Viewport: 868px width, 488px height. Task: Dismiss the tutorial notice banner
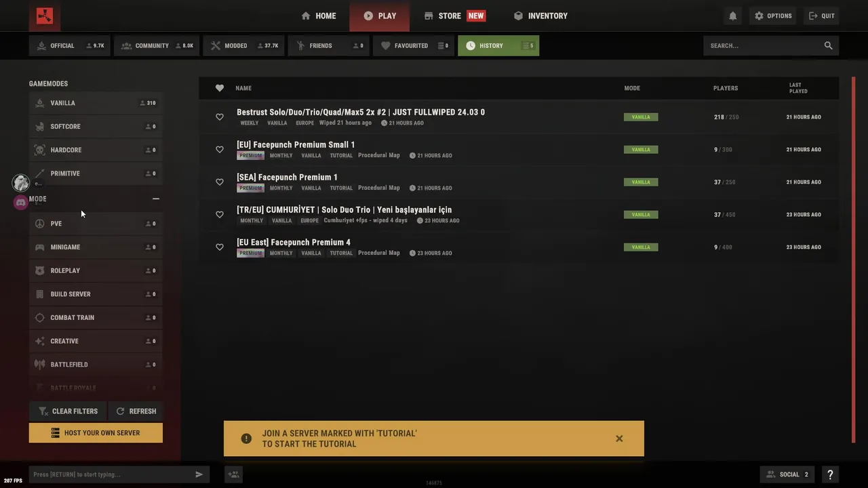coord(619,439)
